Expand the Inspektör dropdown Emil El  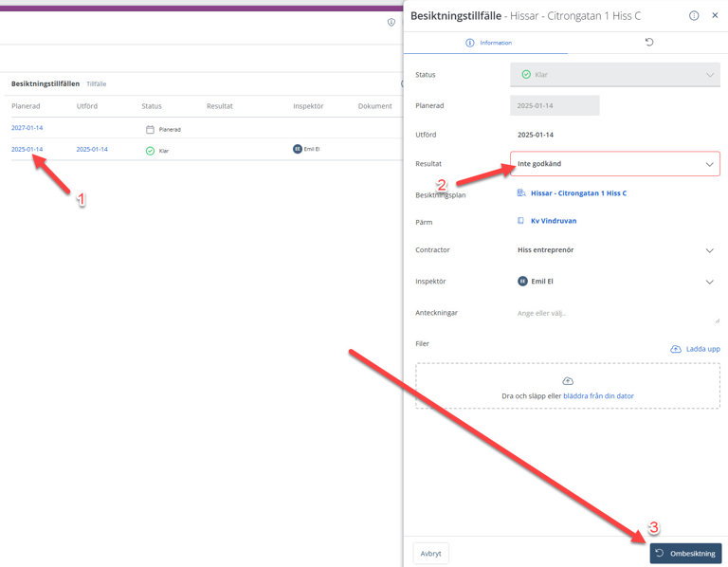point(614,282)
